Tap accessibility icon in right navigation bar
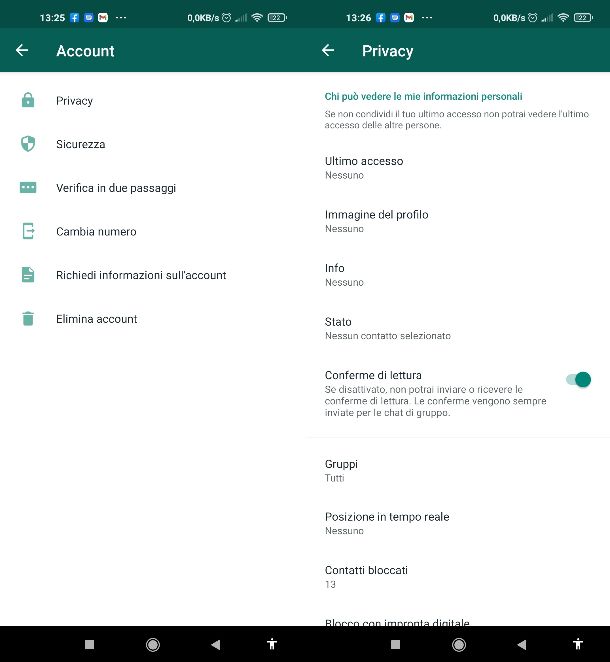610x662 pixels. [578, 644]
